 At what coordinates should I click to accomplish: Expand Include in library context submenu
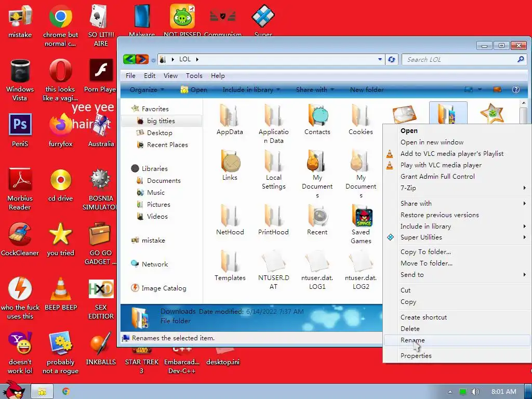(458, 226)
